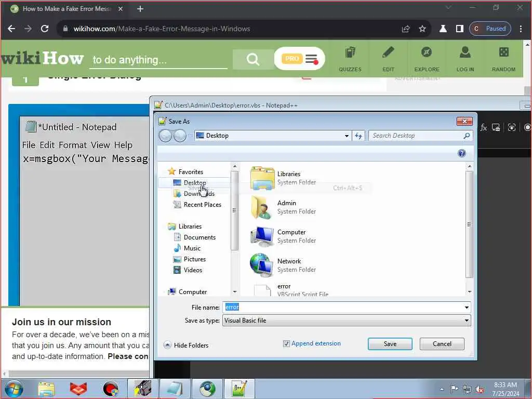Expand the Desktop location dropdown
Screen dimensions: 532x399
[x=347, y=136]
